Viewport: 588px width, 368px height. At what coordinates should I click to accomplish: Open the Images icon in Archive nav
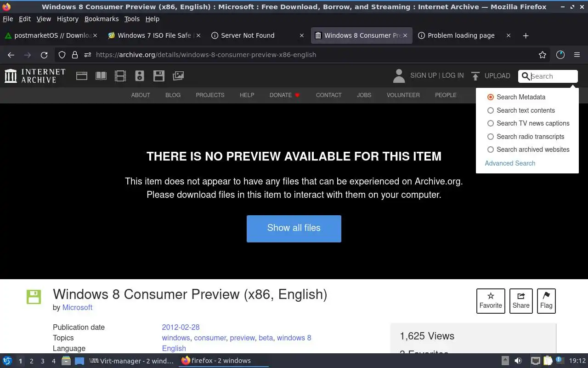tap(178, 76)
